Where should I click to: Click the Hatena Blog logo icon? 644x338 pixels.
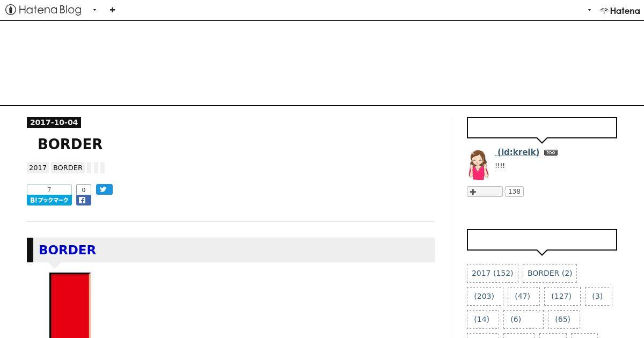[x=10, y=10]
